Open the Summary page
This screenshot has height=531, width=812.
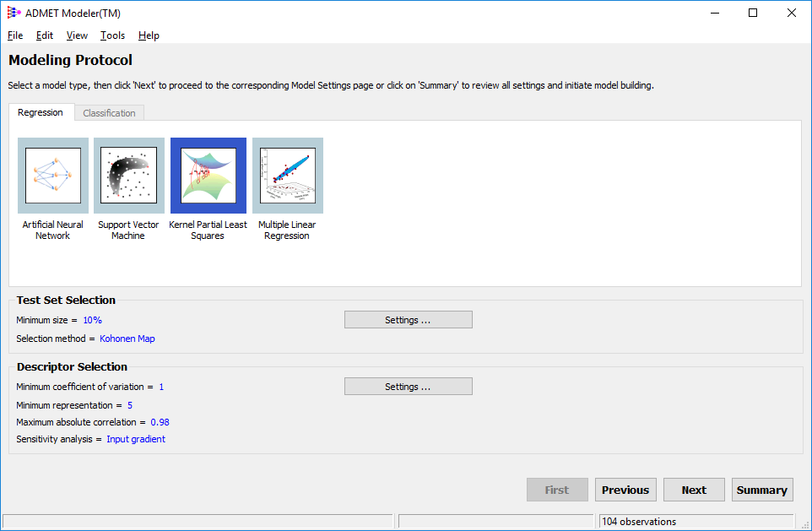click(x=762, y=490)
